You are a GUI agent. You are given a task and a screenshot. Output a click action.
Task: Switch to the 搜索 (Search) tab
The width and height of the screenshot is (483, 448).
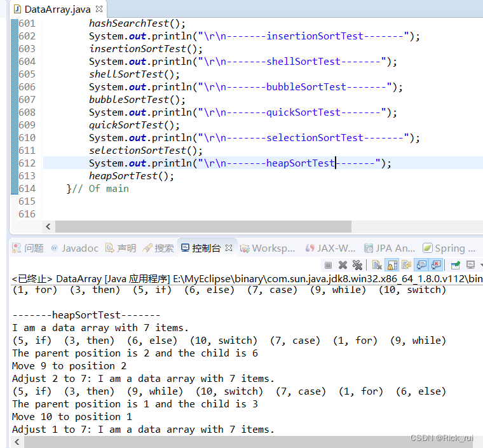click(x=158, y=248)
